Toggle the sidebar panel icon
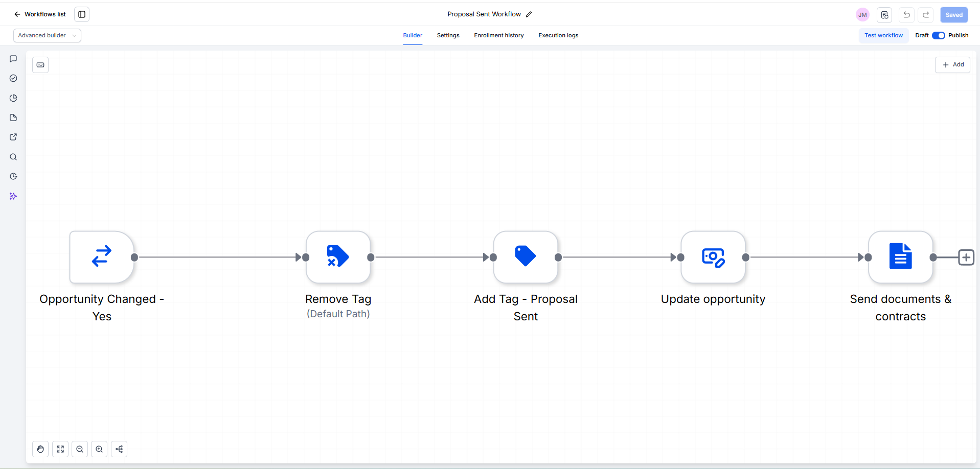The image size is (980, 469). (82, 14)
